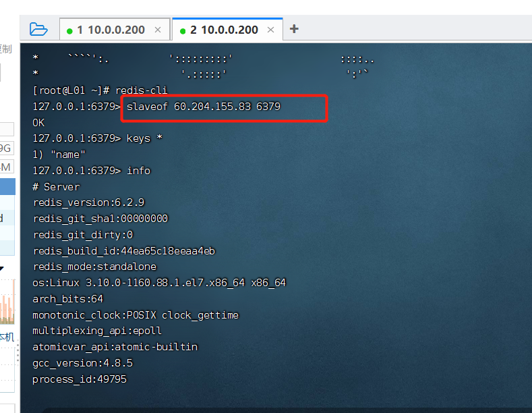Click the arch_bits:64 line
This screenshot has height=413, width=532.
click(68, 299)
